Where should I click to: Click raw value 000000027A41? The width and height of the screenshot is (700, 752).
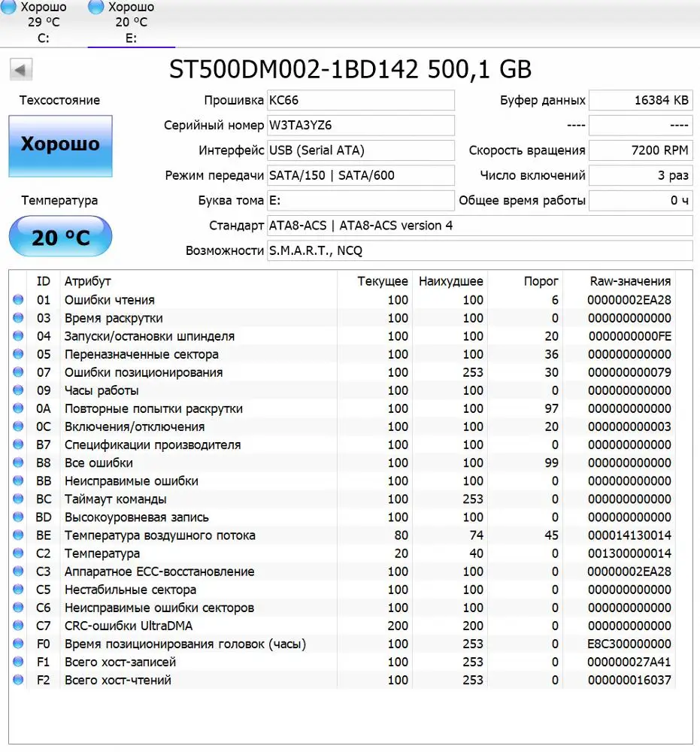(x=630, y=662)
